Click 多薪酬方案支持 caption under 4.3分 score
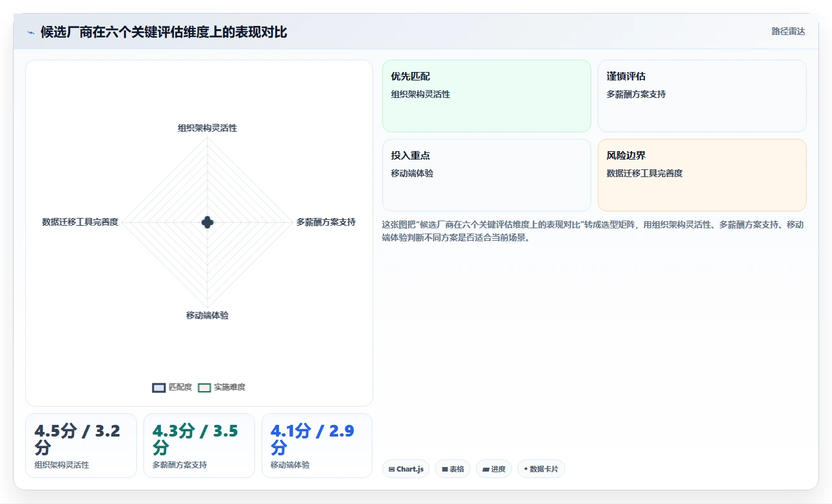Screen dimensions: 832x504 (x=180, y=465)
